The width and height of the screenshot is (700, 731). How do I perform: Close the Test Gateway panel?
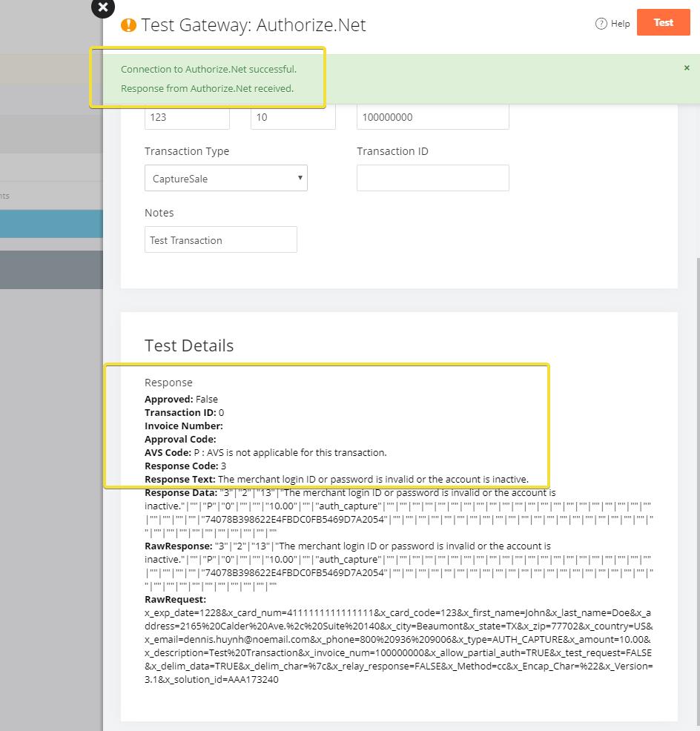pyautogui.click(x=103, y=7)
